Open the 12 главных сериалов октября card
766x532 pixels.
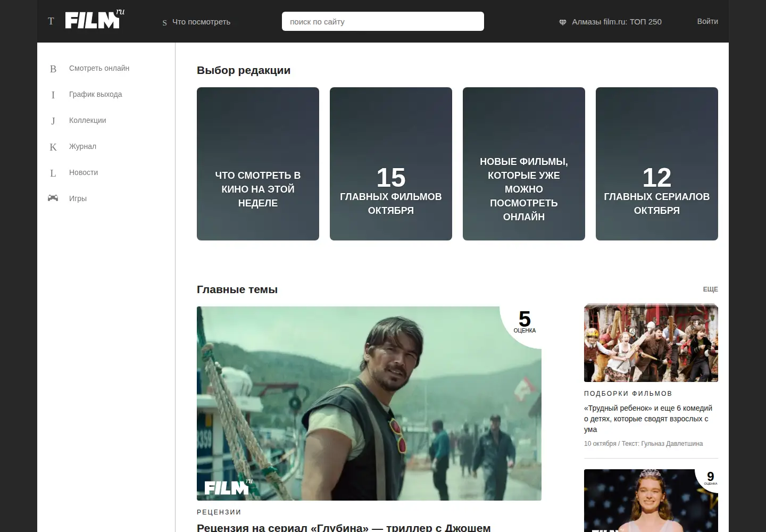[657, 164]
